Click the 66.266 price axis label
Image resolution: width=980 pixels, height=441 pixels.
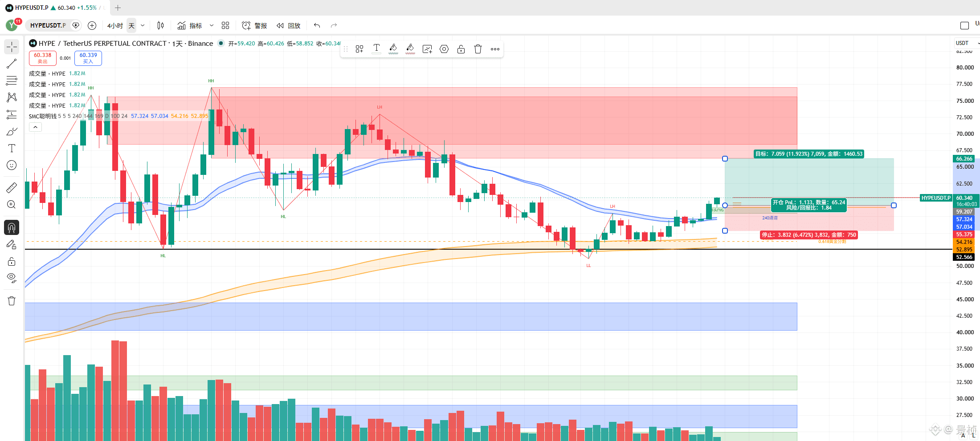(964, 159)
